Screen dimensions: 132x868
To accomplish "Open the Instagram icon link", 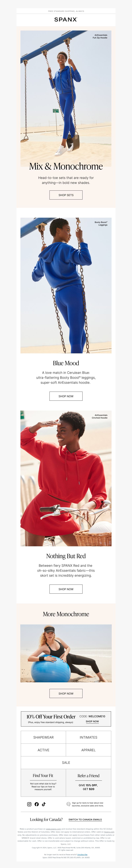I will [x=29, y=804].
